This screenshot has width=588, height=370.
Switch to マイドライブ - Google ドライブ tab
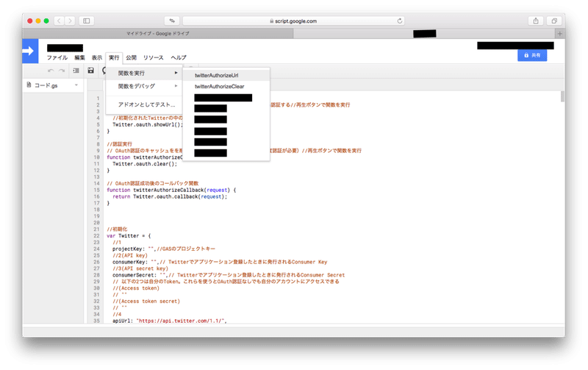coord(158,34)
